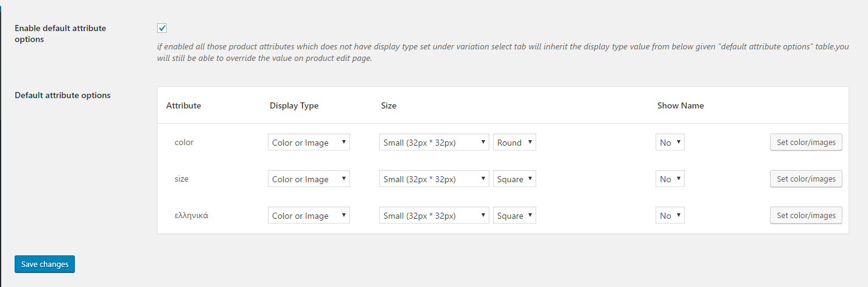Change Show Name dropdown for color attribute
This screenshot has width=868, height=287.
pos(670,143)
